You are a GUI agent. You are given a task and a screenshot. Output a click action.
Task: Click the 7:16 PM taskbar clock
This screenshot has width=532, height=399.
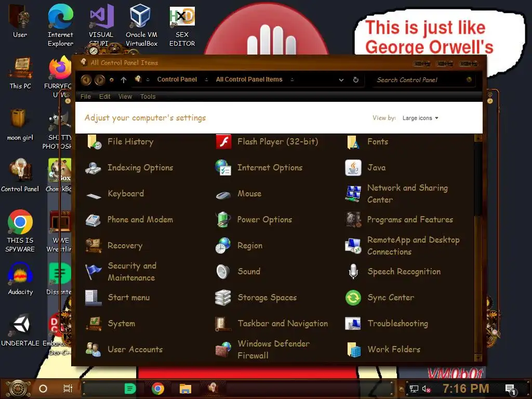coord(466,389)
